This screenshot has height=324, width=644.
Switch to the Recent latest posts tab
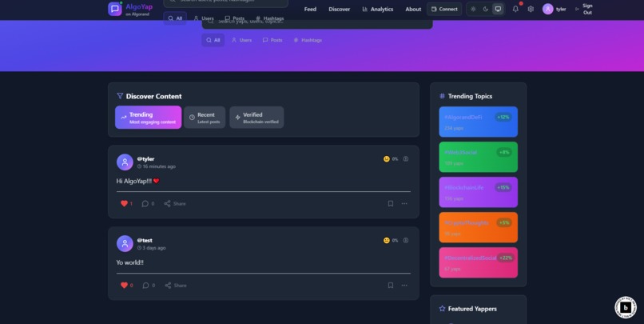tap(205, 118)
